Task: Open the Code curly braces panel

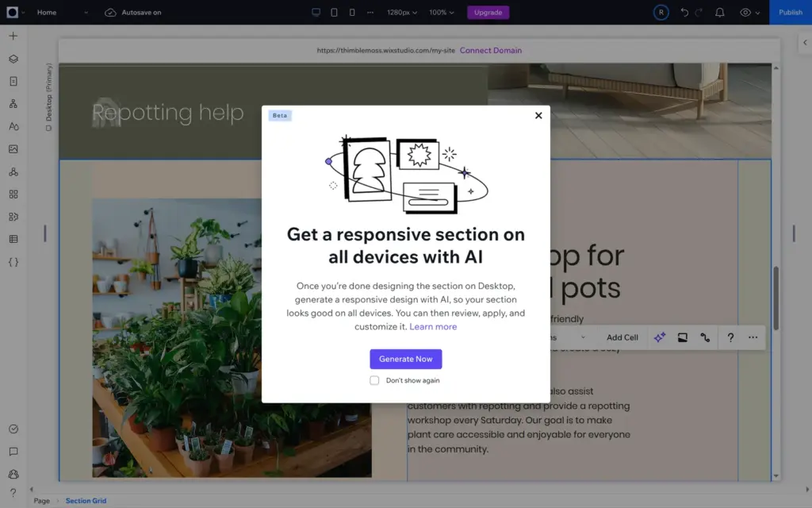Action: point(13,262)
